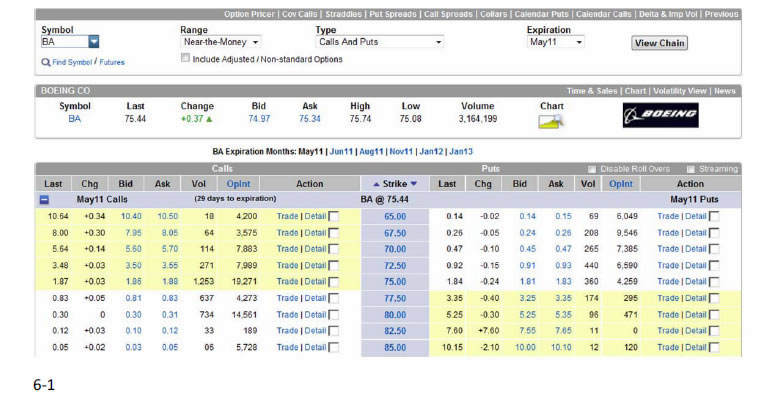Open the Type Calls And Puts dropdown
The height and width of the screenshot is (409, 767).
380,42
